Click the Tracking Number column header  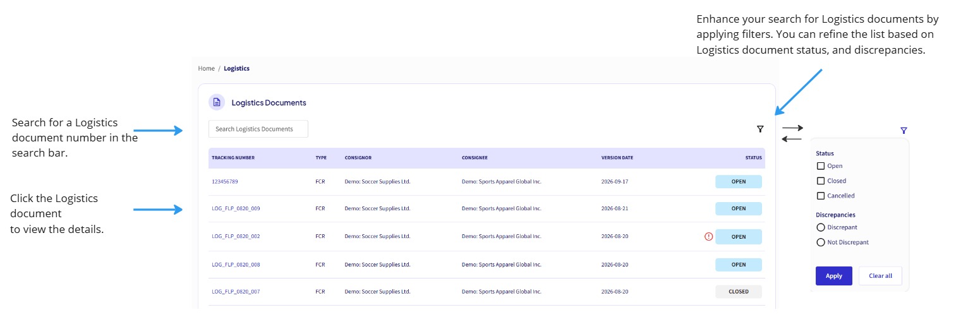click(x=233, y=158)
